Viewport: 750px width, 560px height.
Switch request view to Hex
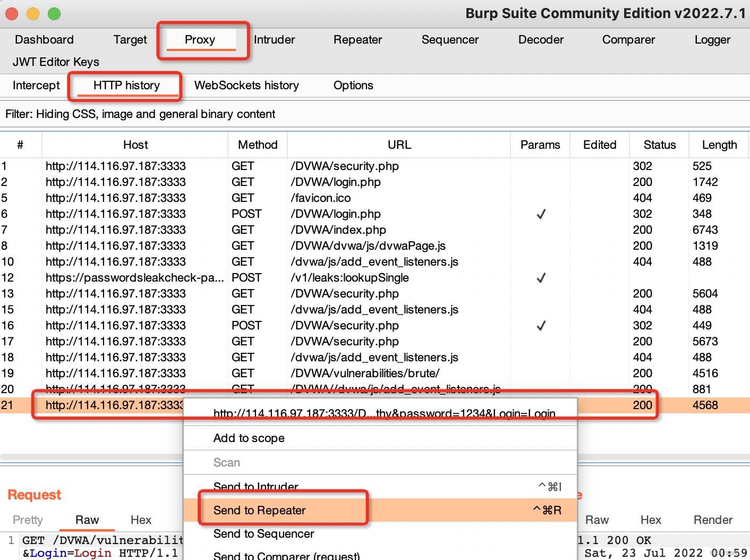[x=141, y=520]
